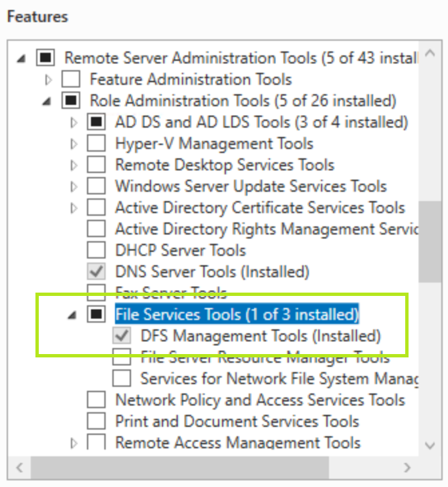Check Print and Document Services Tools box
This screenshot has width=448, height=487.
pos(96,422)
